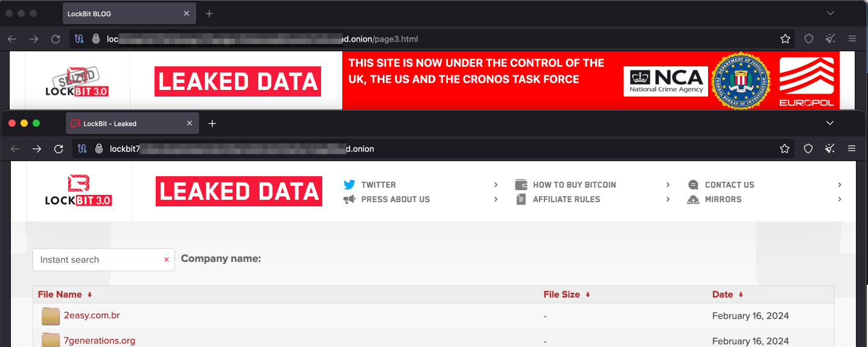
Task: Go back in the LockBit BLOG window
Action: point(12,39)
